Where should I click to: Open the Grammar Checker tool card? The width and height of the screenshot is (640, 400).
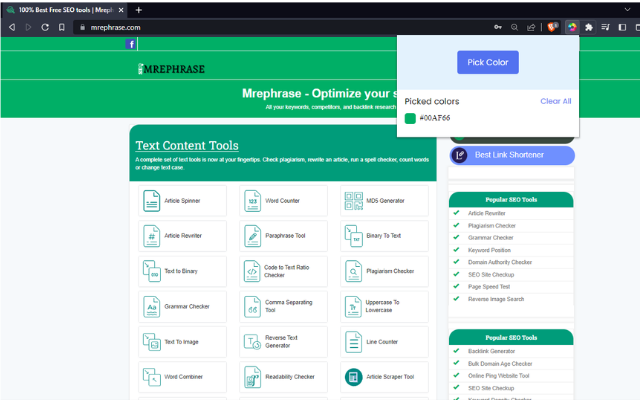[182, 307]
